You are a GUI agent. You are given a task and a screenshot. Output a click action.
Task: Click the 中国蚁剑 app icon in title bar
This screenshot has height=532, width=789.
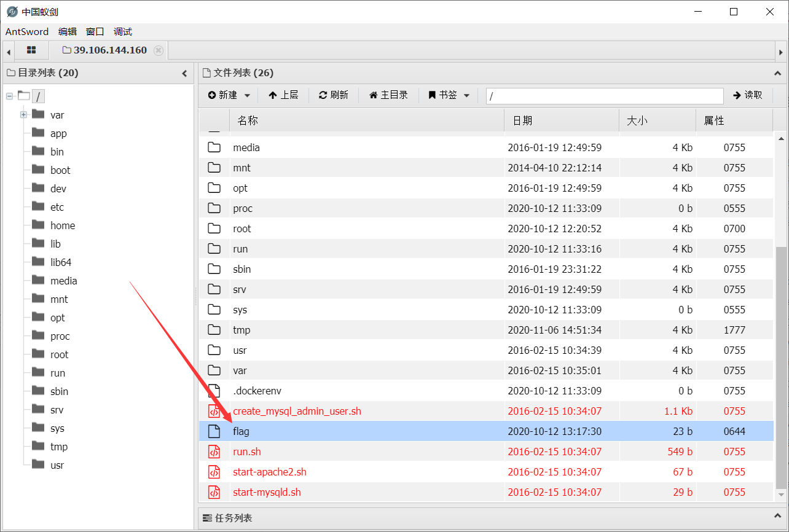point(12,12)
